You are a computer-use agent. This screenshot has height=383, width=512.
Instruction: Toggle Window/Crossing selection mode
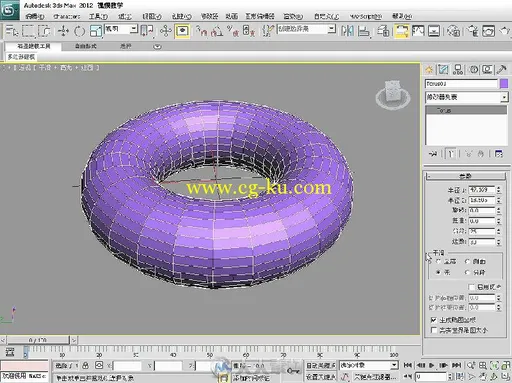[x=44, y=31]
